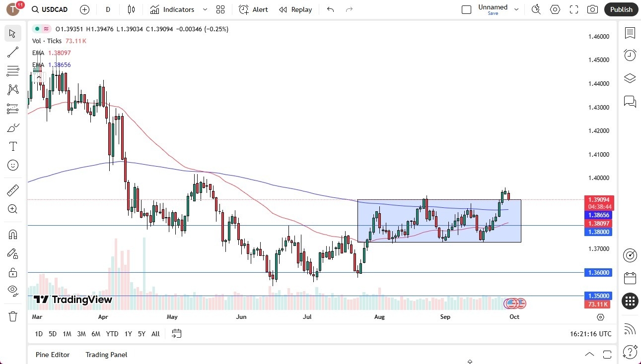
Task: Open the candle style dropdown
Action: pyautogui.click(x=131, y=9)
